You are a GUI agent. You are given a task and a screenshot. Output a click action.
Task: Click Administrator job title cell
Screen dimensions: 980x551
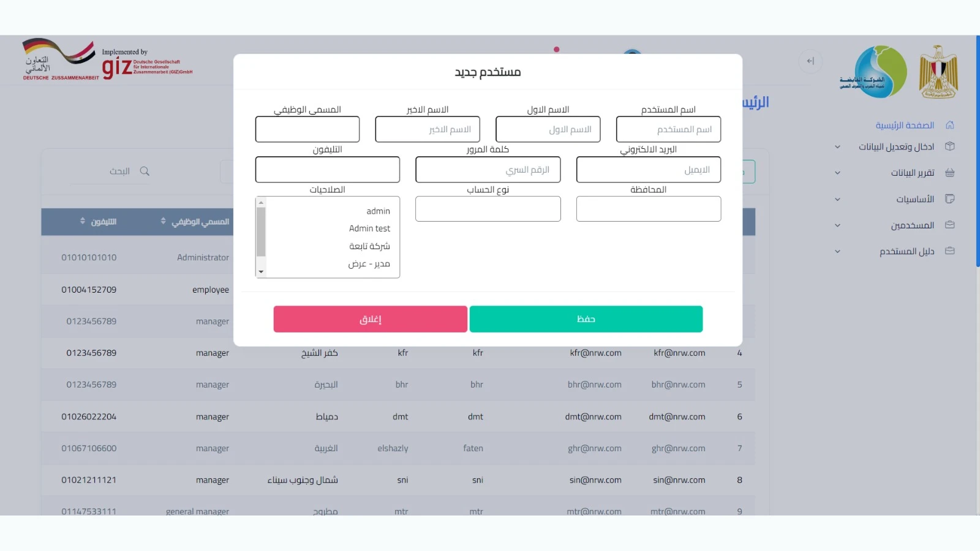coord(203,257)
